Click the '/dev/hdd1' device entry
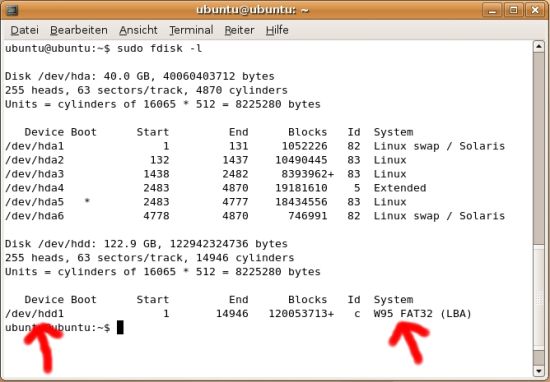Image resolution: width=550 pixels, height=382 pixels. [34, 314]
